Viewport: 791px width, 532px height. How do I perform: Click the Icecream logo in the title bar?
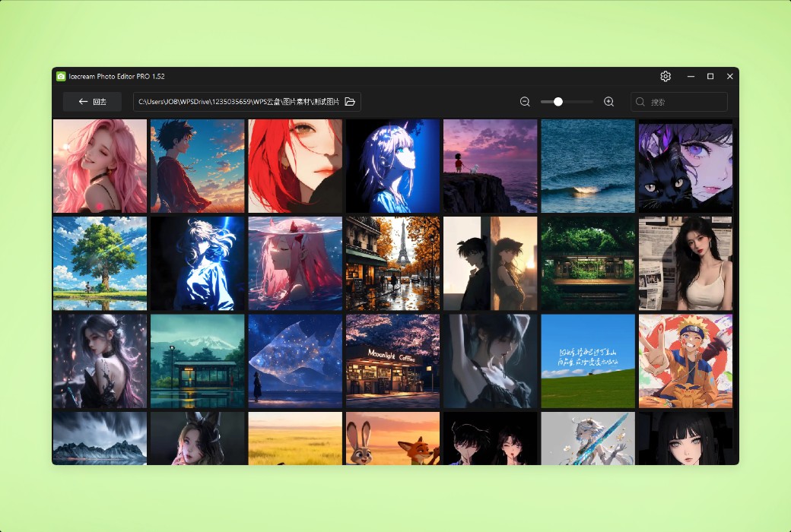pyautogui.click(x=62, y=76)
